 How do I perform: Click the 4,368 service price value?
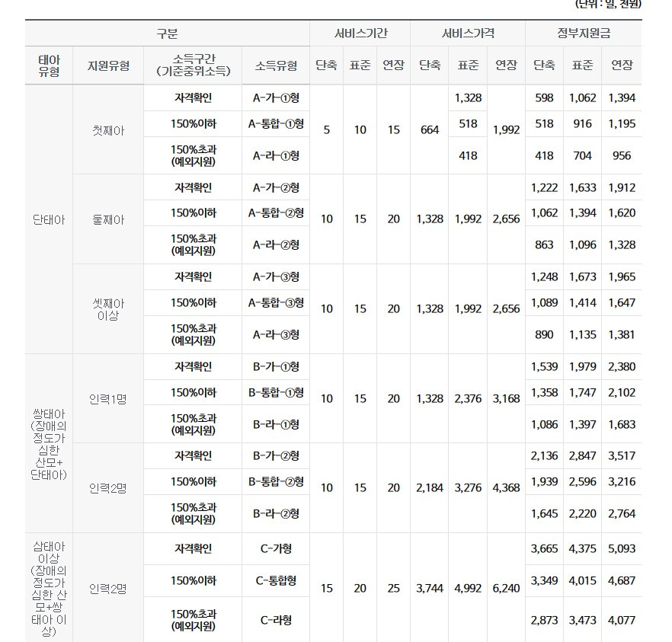pos(506,488)
